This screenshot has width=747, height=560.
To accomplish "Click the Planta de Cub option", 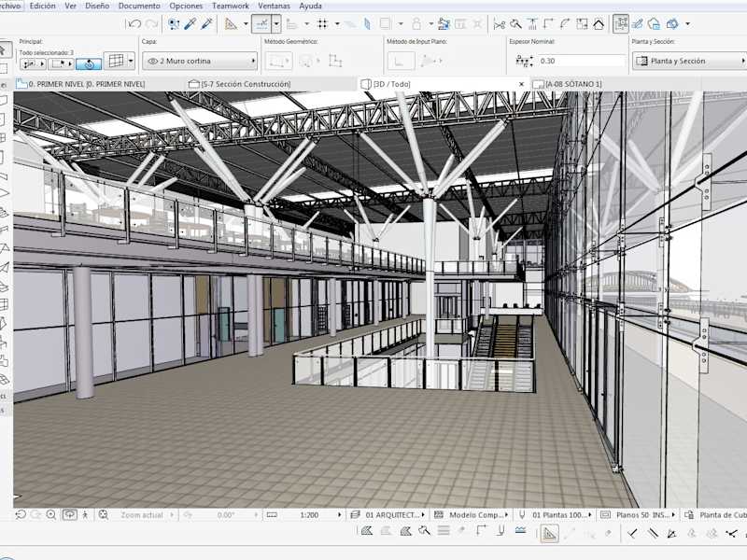I will 715,515.
